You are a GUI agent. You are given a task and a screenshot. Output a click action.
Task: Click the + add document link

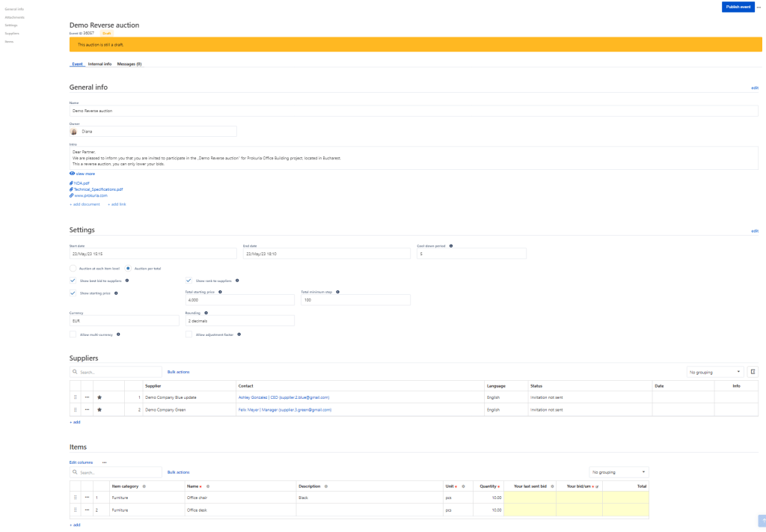coord(85,204)
